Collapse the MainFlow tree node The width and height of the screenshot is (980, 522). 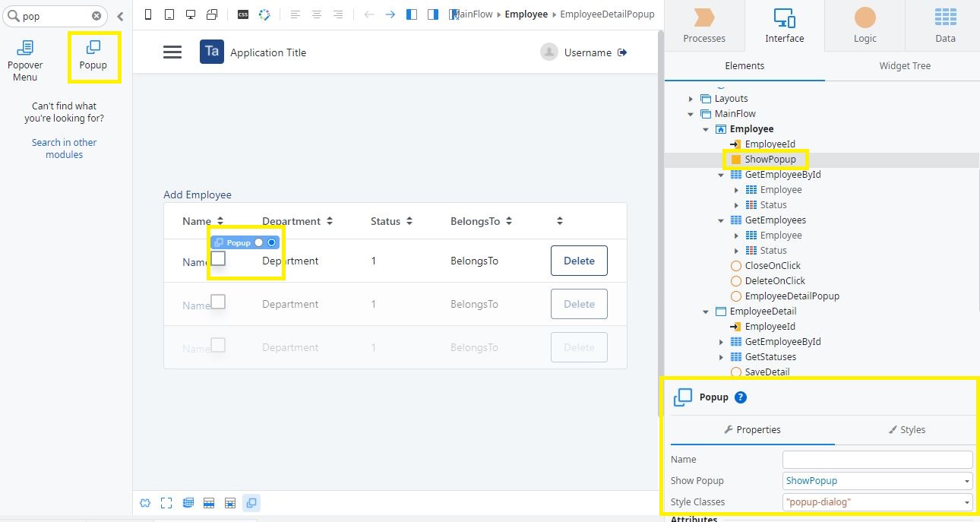pyautogui.click(x=691, y=113)
